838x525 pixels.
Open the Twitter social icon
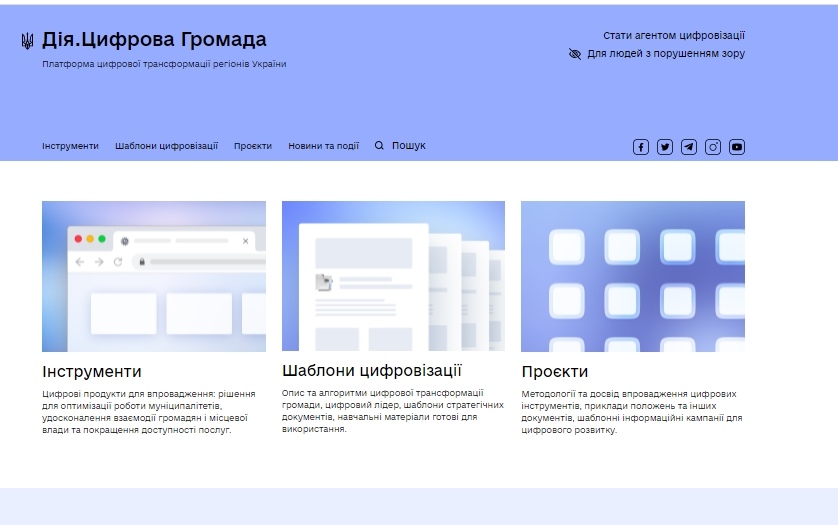(665, 147)
